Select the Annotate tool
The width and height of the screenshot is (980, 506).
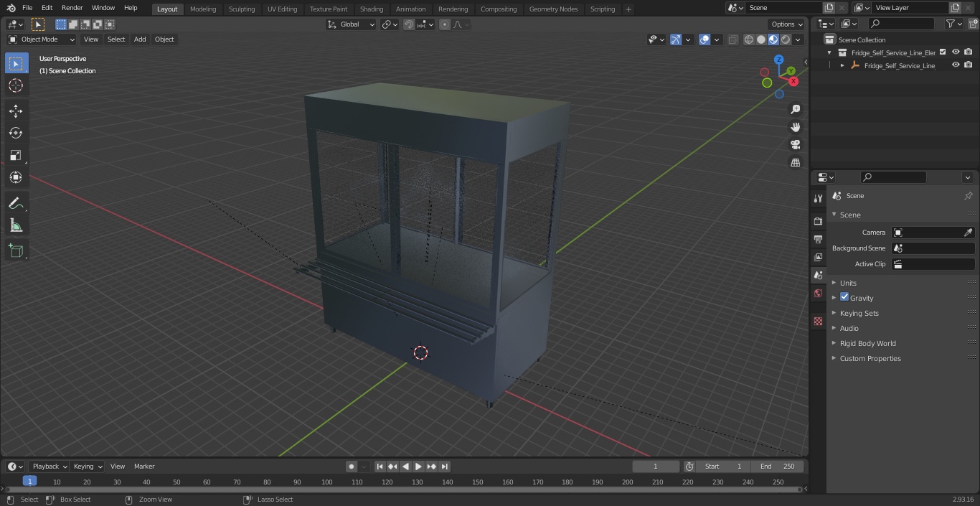pyautogui.click(x=16, y=204)
